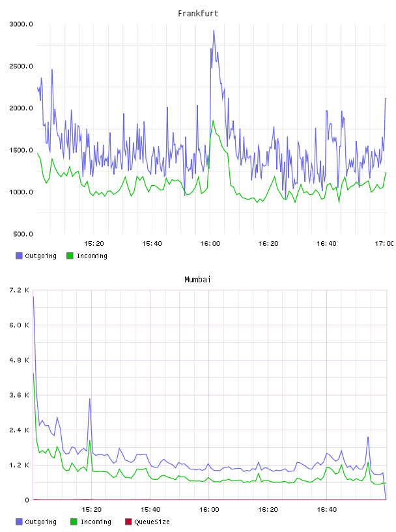Click the 0 y-axis label in Mumbai
Image resolution: width=396 pixels, height=532 pixels.
point(27,500)
